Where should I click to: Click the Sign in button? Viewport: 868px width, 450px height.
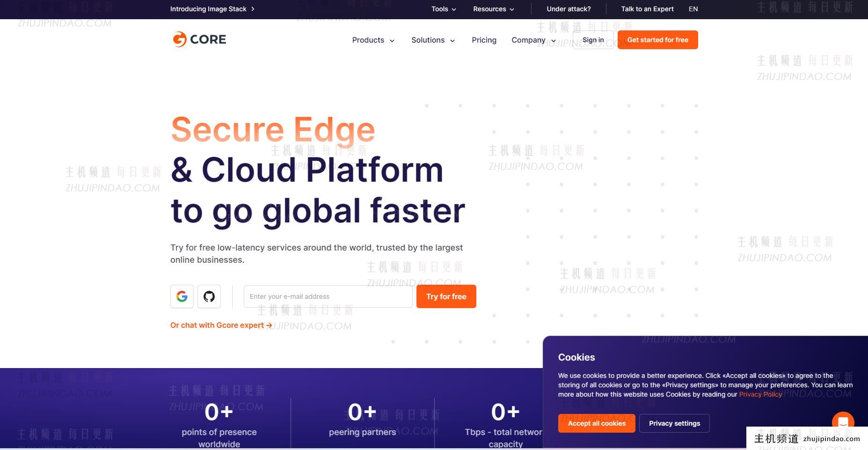click(593, 40)
